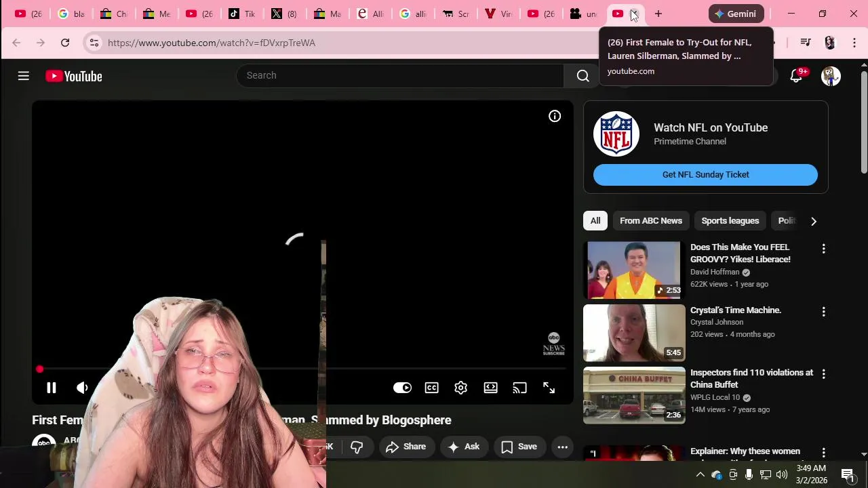868x488 pixels.
Task: Open Crystal's Time Machine thumbnail
Action: pos(634,333)
